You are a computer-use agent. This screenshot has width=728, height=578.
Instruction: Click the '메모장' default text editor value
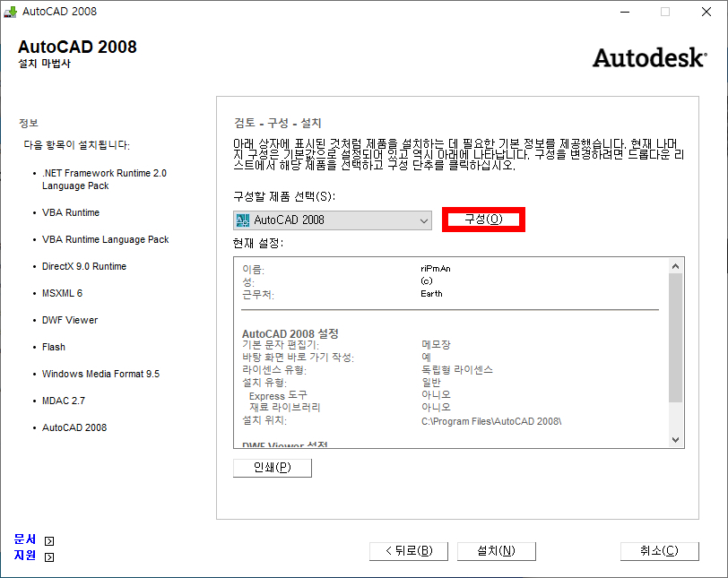pos(436,345)
